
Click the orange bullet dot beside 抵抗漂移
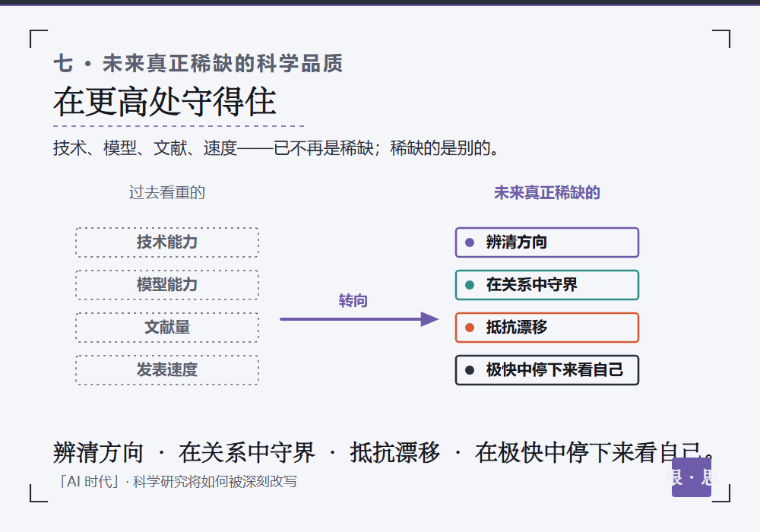(470, 328)
